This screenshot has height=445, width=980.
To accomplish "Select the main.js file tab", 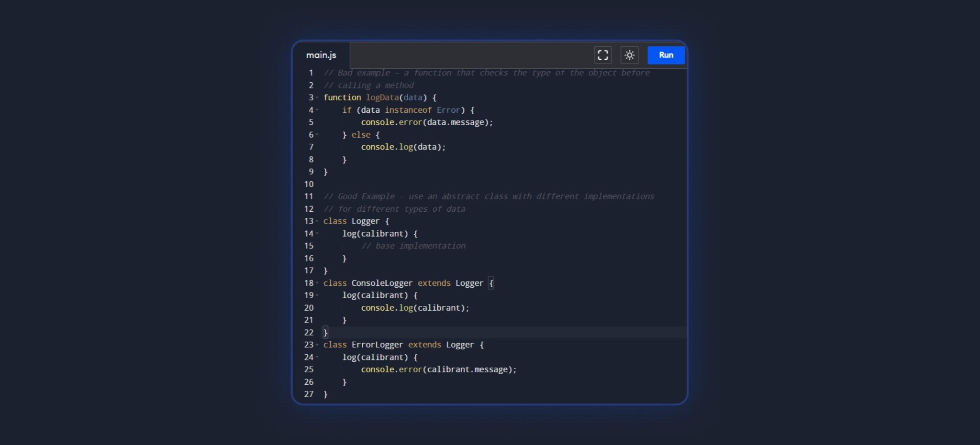I will point(321,55).
